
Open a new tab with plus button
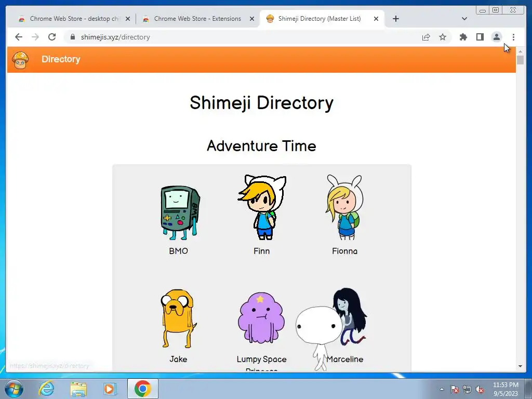(395, 19)
